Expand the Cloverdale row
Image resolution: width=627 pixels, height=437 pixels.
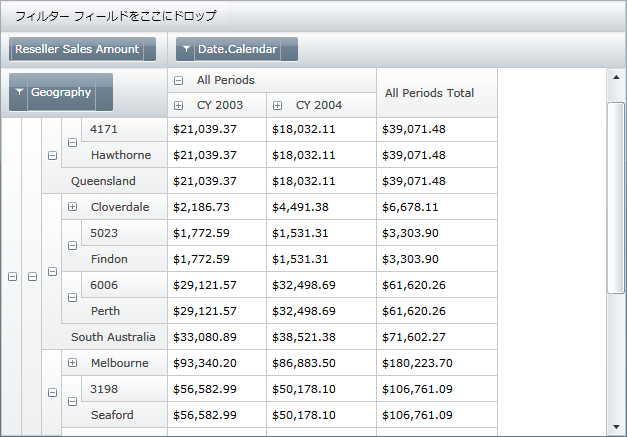[x=72, y=207]
